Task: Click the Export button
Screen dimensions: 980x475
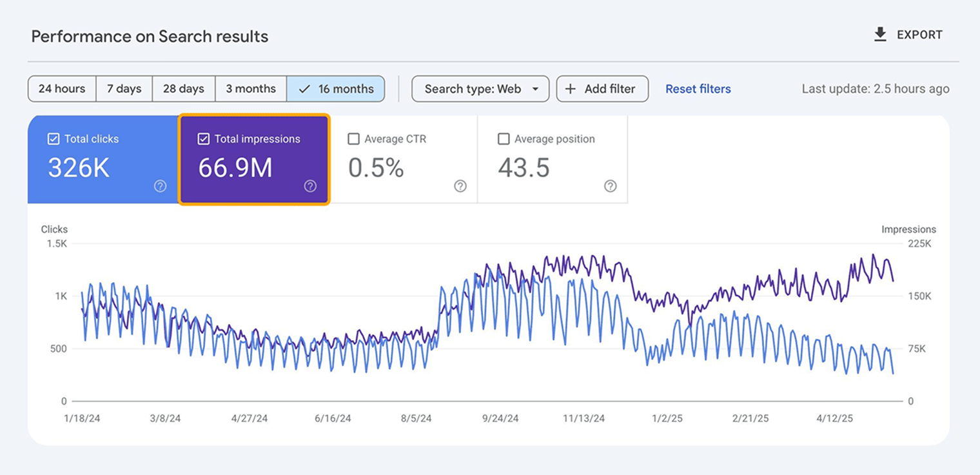Action: pyautogui.click(x=909, y=34)
